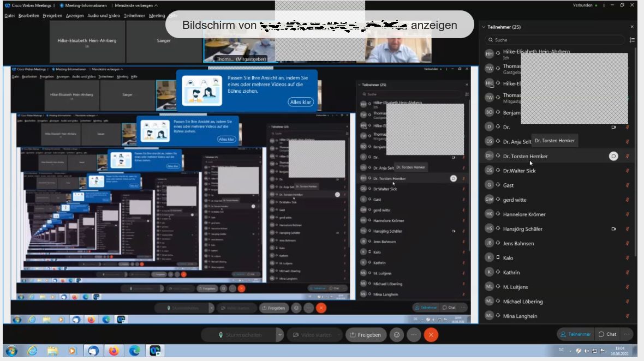The image size is (644, 361).
Task: Select participant Hansjörg Schäfer
Action: click(557, 229)
